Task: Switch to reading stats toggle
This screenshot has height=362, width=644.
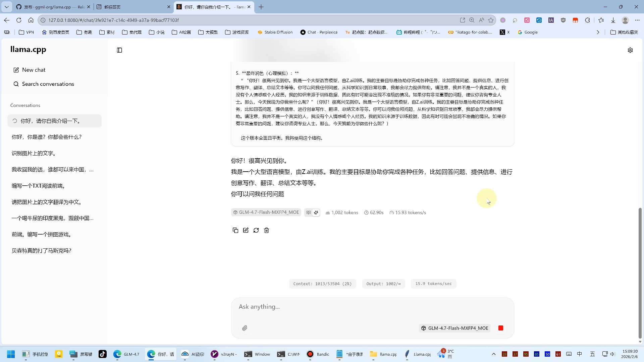Action: (308, 213)
